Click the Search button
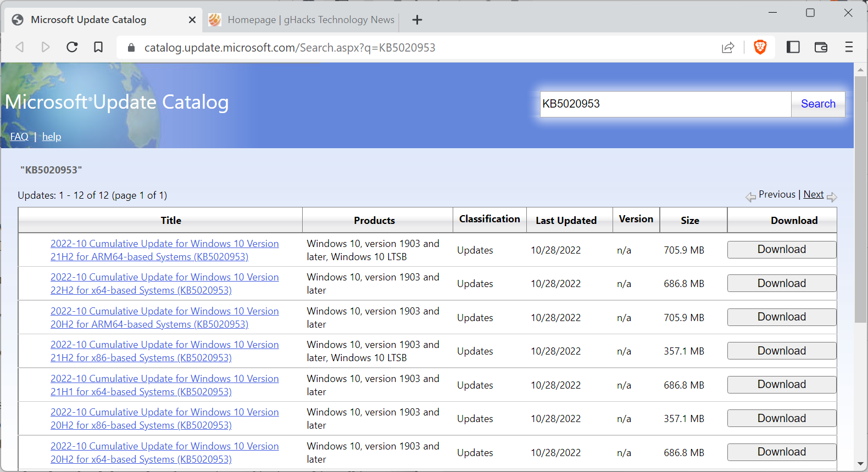 (818, 104)
